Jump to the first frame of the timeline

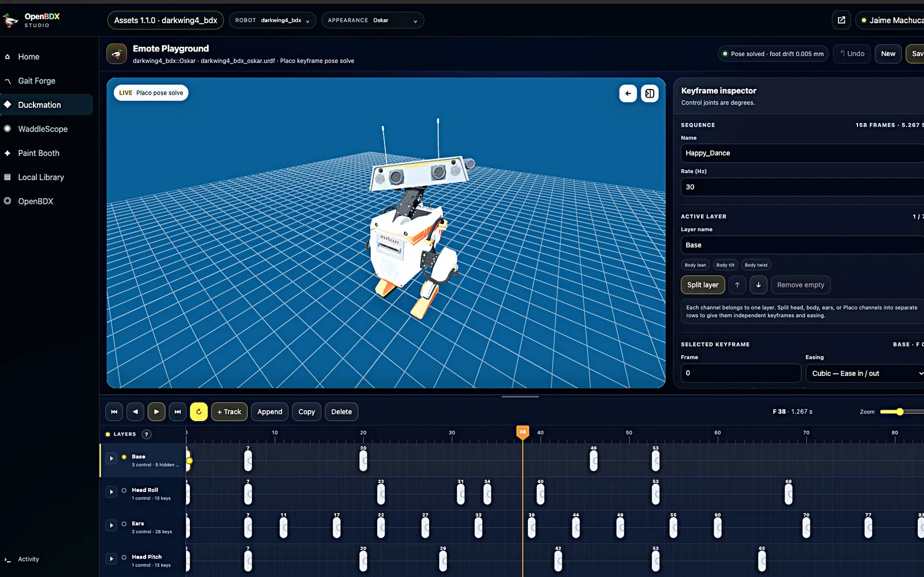pyautogui.click(x=114, y=412)
